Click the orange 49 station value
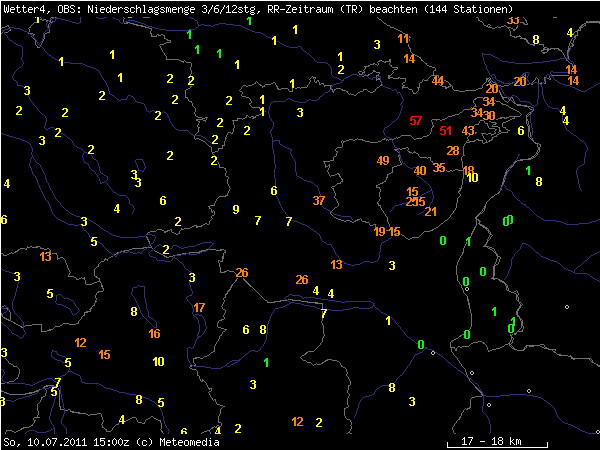Viewport: 600px width, 450px height. (383, 161)
